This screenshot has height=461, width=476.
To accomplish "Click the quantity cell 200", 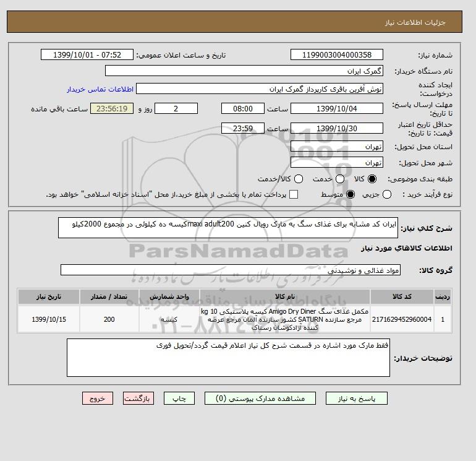I will [x=109, y=319].
